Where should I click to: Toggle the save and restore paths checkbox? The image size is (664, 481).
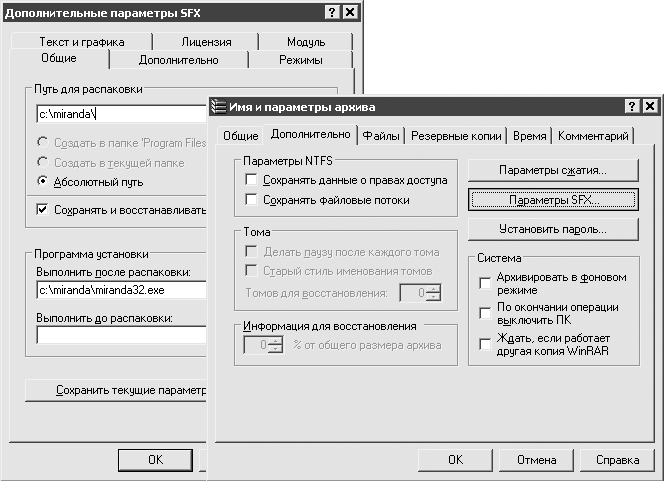point(42,210)
